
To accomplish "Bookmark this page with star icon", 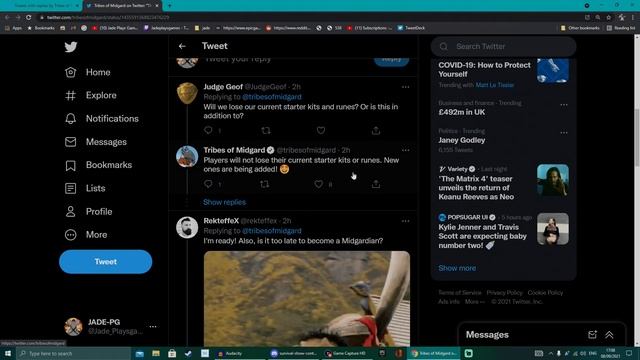I will [609, 18].
